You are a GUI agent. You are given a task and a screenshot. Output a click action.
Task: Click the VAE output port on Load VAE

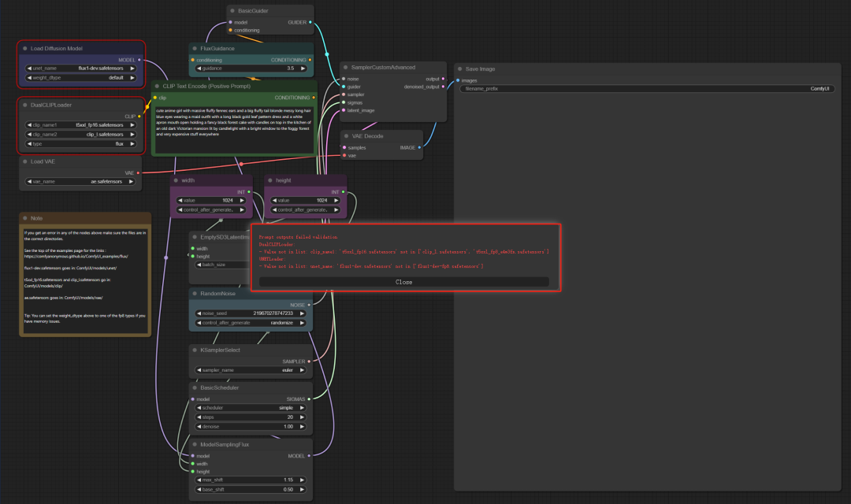[x=139, y=172]
